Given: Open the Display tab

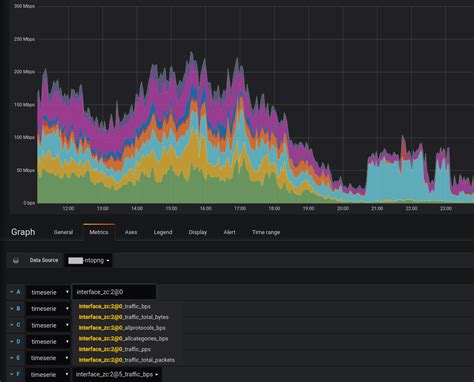Looking at the screenshot, I should [x=198, y=232].
